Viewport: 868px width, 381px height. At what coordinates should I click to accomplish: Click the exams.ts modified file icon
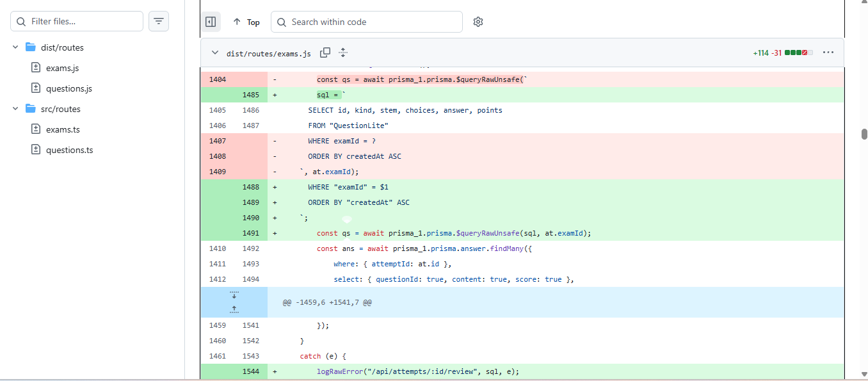[x=36, y=129]
